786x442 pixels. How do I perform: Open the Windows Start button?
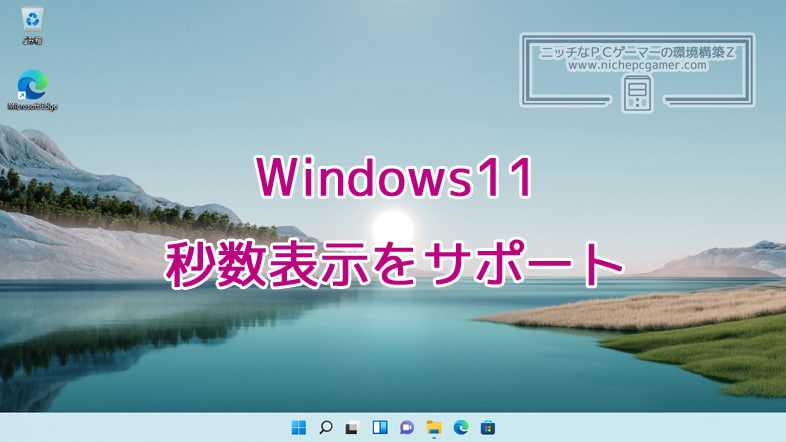point(299,427)
